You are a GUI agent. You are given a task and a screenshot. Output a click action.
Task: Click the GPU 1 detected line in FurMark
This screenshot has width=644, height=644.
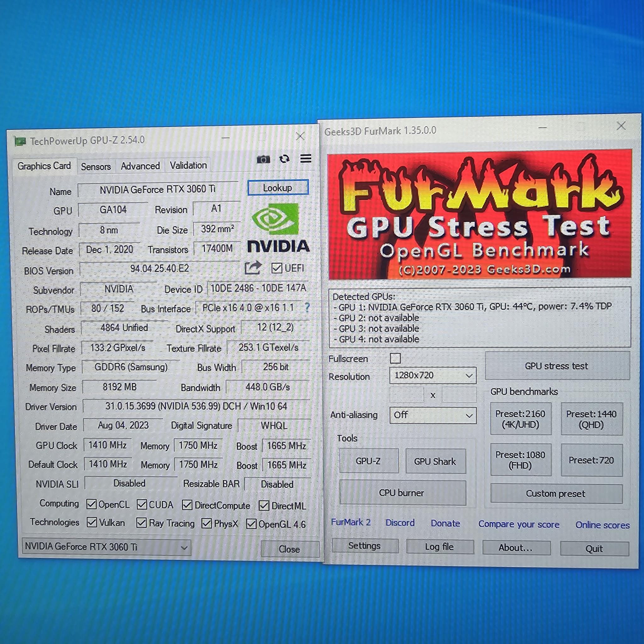pos(472,307)
